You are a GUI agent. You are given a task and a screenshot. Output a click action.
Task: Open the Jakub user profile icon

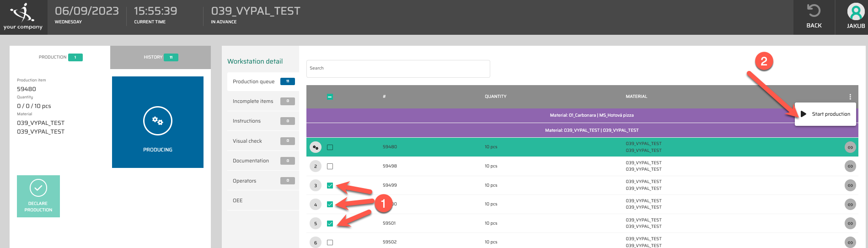(855, 12)
